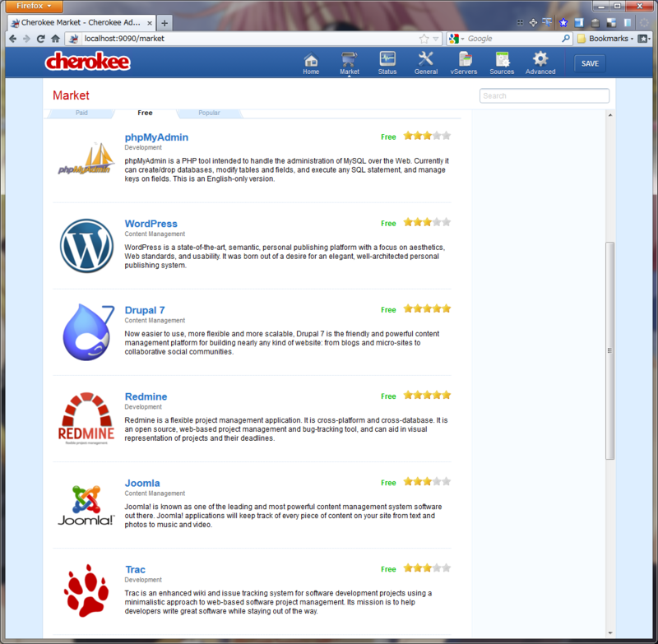The width and height of the screenshot is (658, 644).
Task: Click the Free label for WordPress
Action: pyautogui.click(x=388, y=223)
